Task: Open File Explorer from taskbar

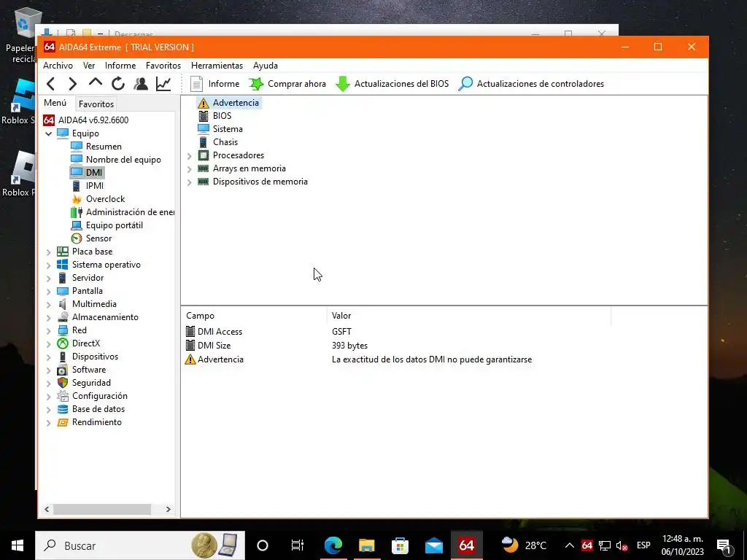Action: [366, 545]
